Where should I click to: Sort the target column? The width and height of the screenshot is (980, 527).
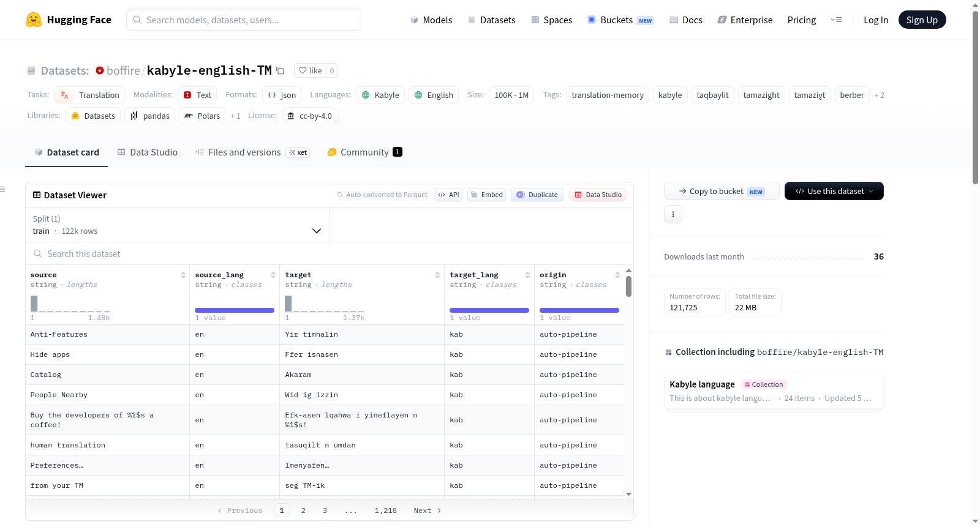(x=437, y=275)
